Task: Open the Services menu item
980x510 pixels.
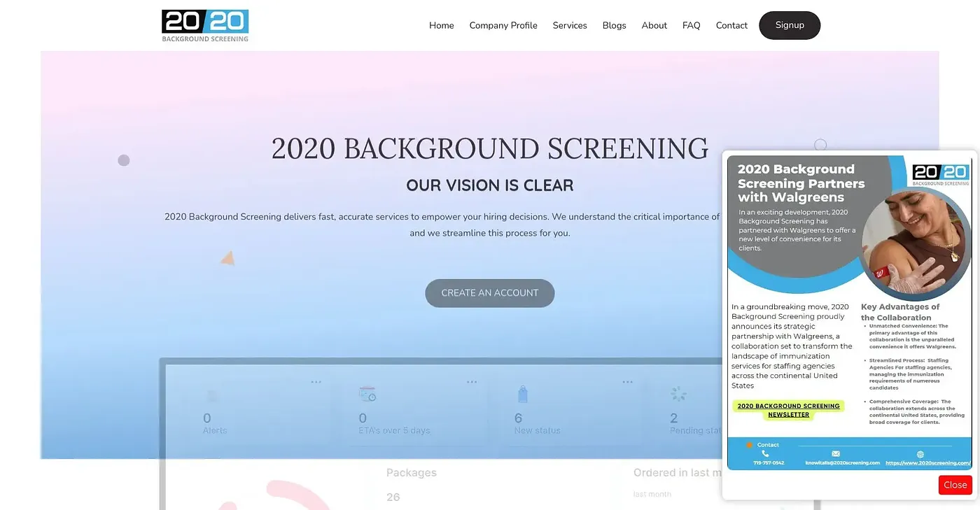Action: 570,25
